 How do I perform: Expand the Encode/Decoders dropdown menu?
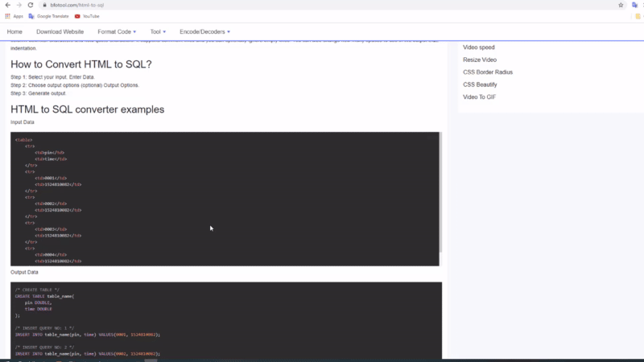[x=204, y=32]
